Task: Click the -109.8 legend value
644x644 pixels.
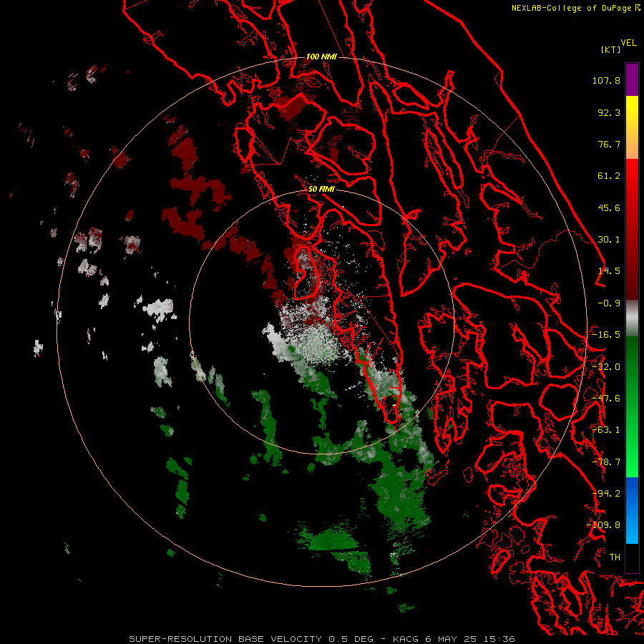Action: (x=603, y=525)
